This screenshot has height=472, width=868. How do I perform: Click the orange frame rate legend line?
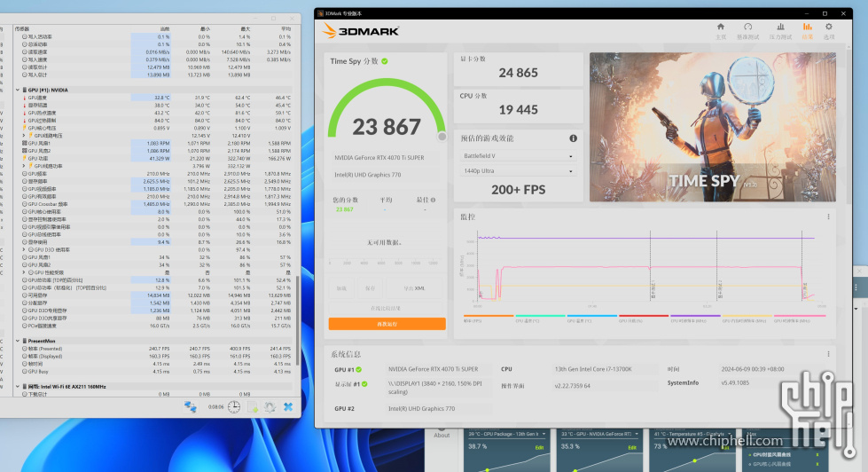(489, 316)
